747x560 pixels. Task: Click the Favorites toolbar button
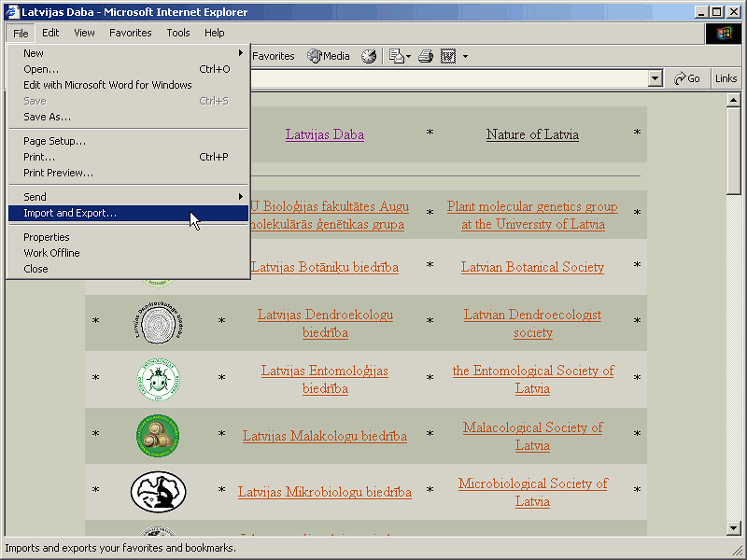(x=273, y=56)
